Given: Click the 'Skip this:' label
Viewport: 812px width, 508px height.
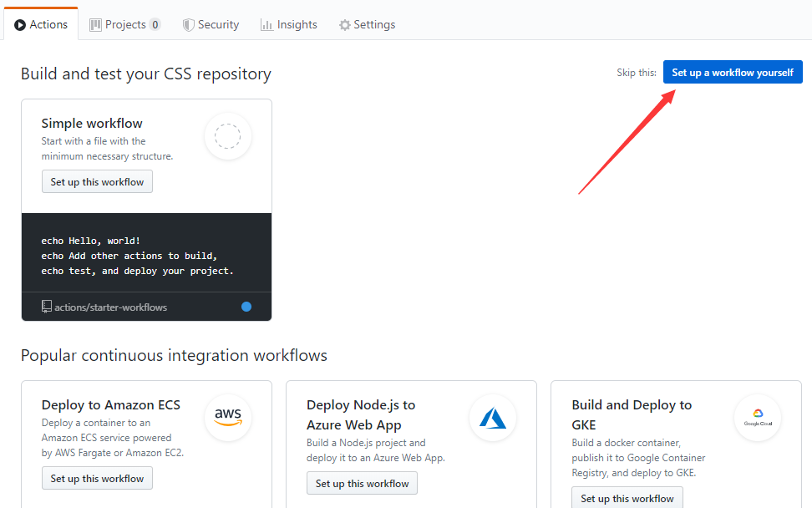Looking at the screenshot, I should point(637,73).
